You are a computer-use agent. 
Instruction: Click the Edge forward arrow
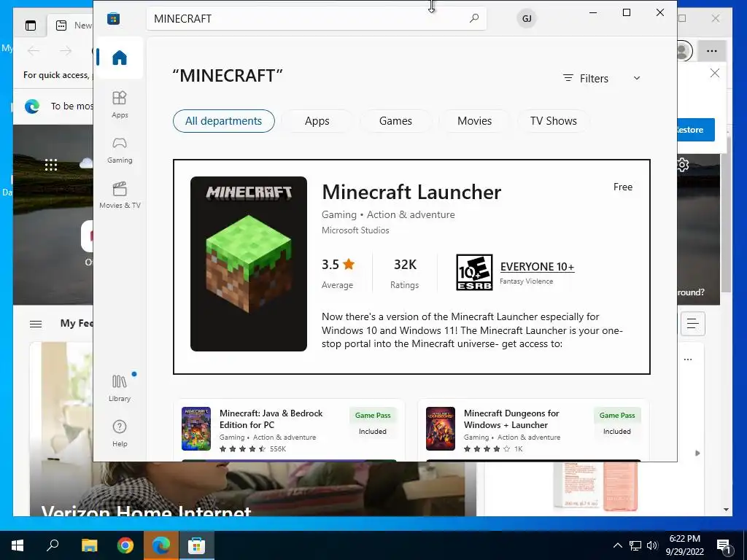coord(66,51)
